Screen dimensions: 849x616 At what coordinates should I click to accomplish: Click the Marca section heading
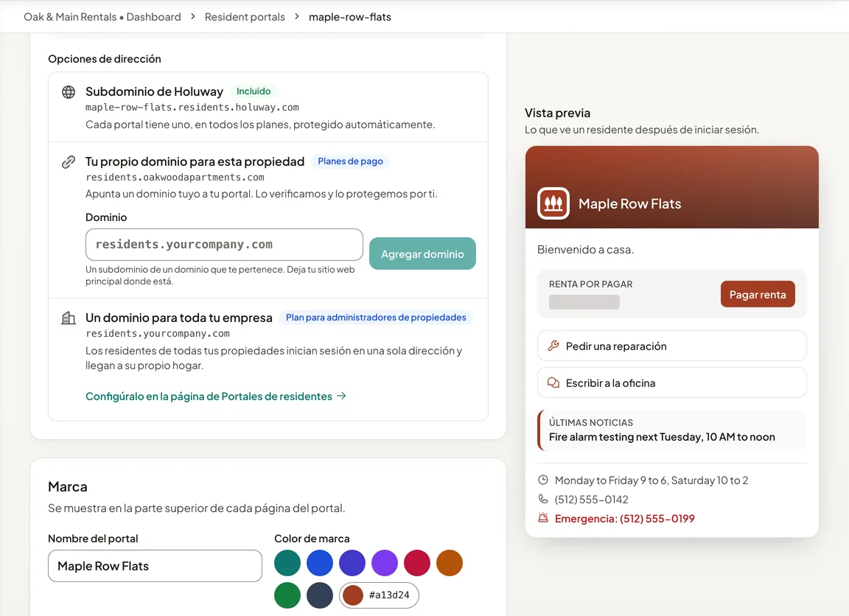point(68,486)
